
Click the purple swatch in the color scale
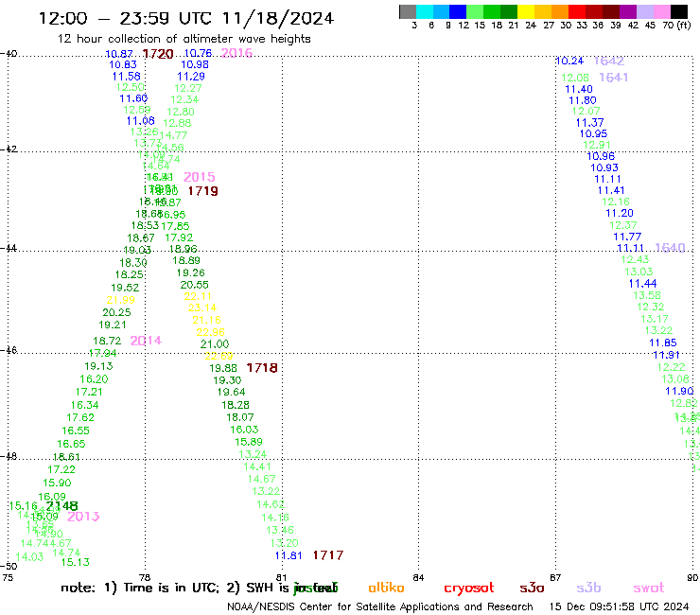(628, 11)
